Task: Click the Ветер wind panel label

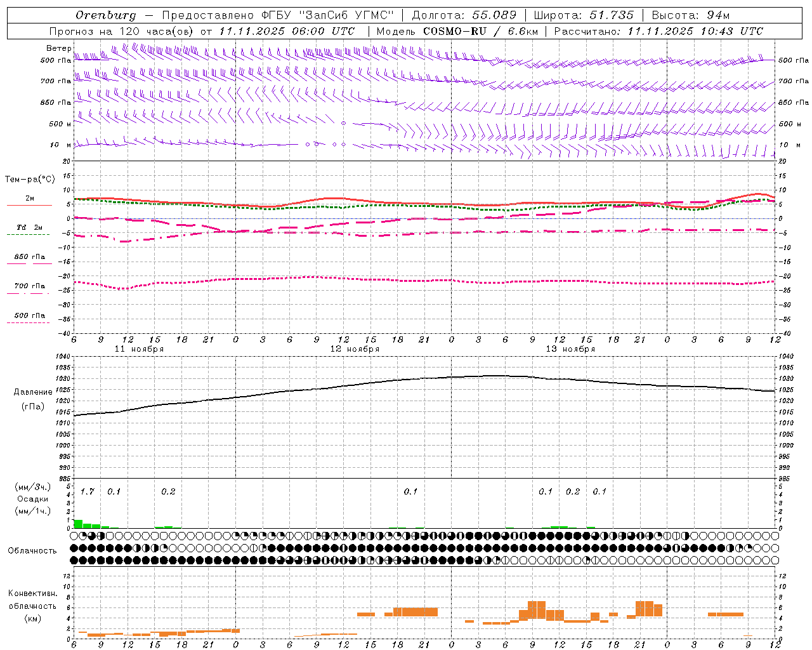Action: [x=58, y=48]
